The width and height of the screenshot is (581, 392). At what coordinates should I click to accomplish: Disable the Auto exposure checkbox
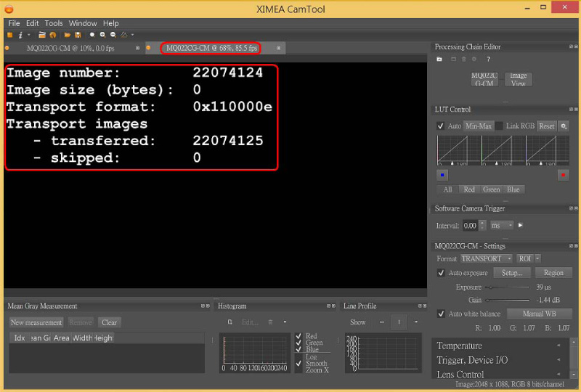coord(441,273)
